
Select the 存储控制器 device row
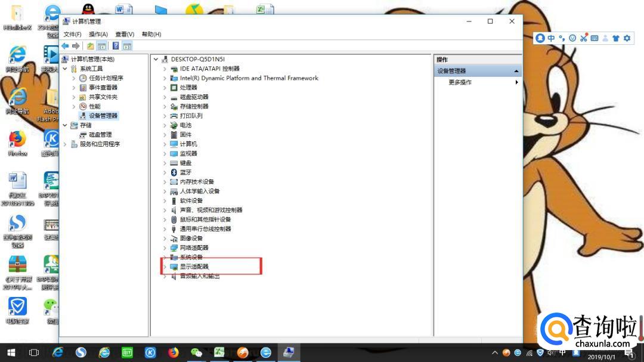194,106
